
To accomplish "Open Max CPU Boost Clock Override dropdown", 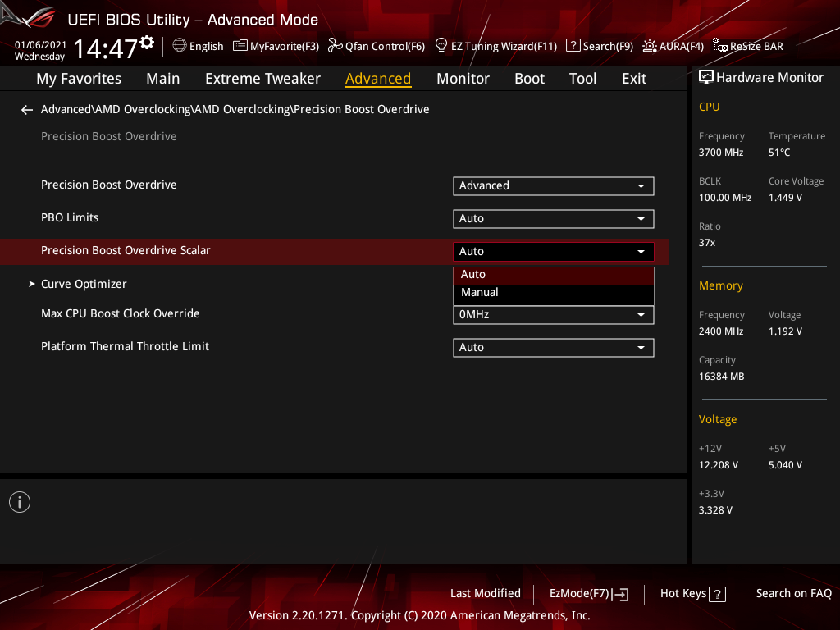I will coord(554,314).
